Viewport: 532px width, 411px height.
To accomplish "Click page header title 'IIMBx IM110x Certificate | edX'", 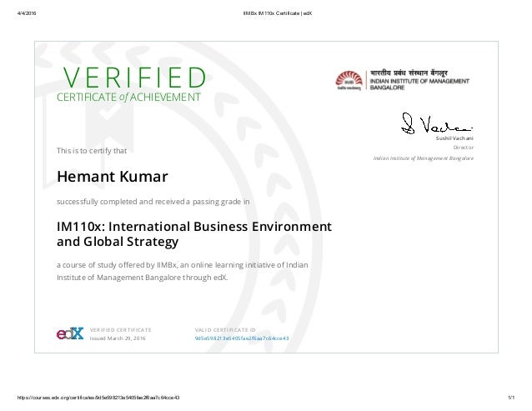I will pos(278,13).
